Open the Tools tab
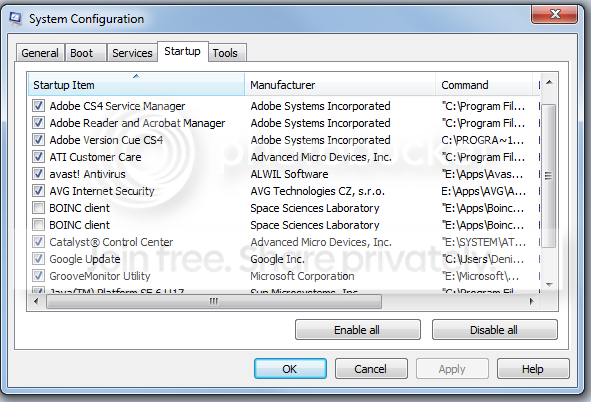Image resolution: width=591 pixels, height=402 pixels. (227, 53)
